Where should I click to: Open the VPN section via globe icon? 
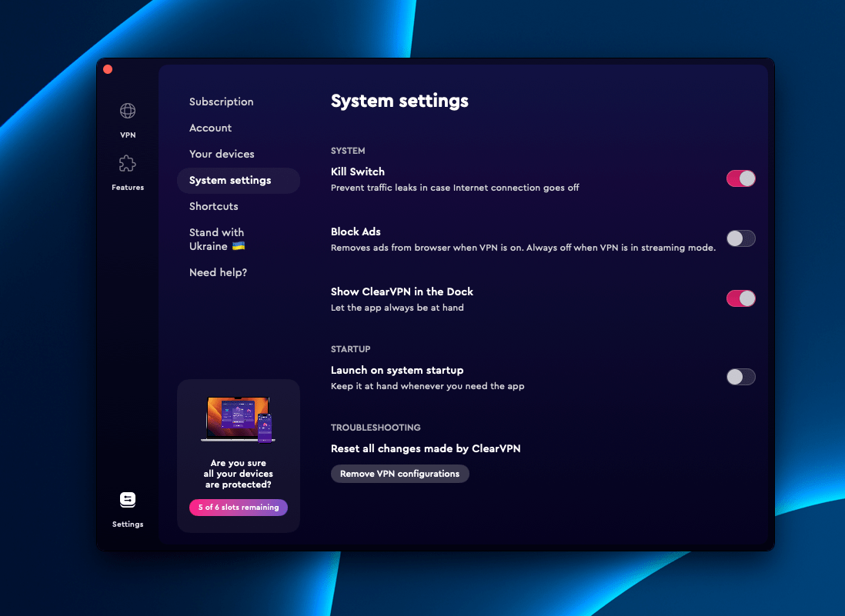(127, 110)
